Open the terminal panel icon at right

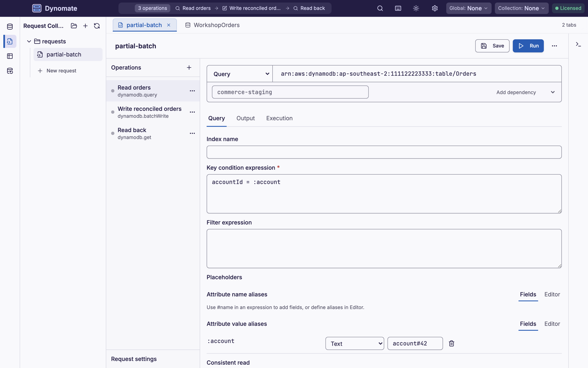[578, 45]
